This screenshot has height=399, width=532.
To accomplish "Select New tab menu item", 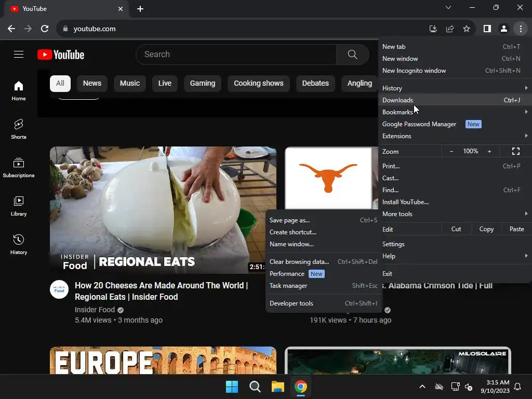I will click(x=455, y=47).
